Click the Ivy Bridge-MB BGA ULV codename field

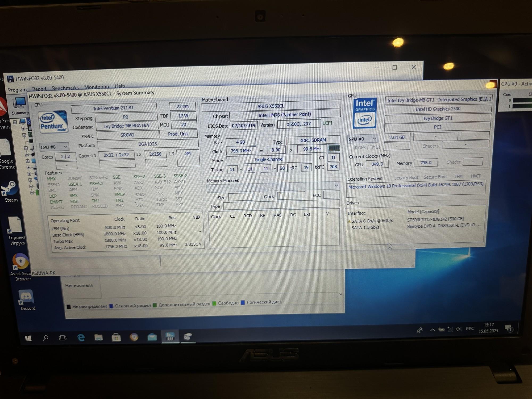tap(126, 126)
